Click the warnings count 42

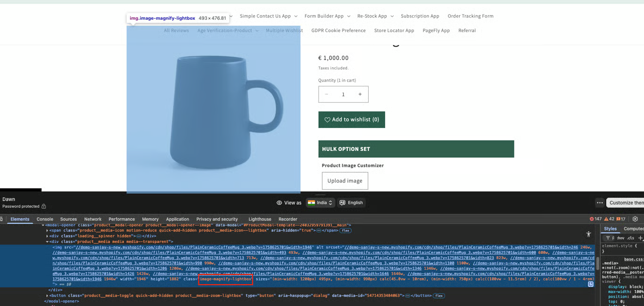click(x=609, y=219)
